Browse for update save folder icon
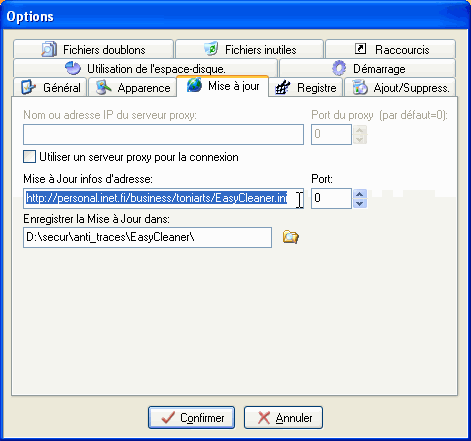 (x=290, y=237)
